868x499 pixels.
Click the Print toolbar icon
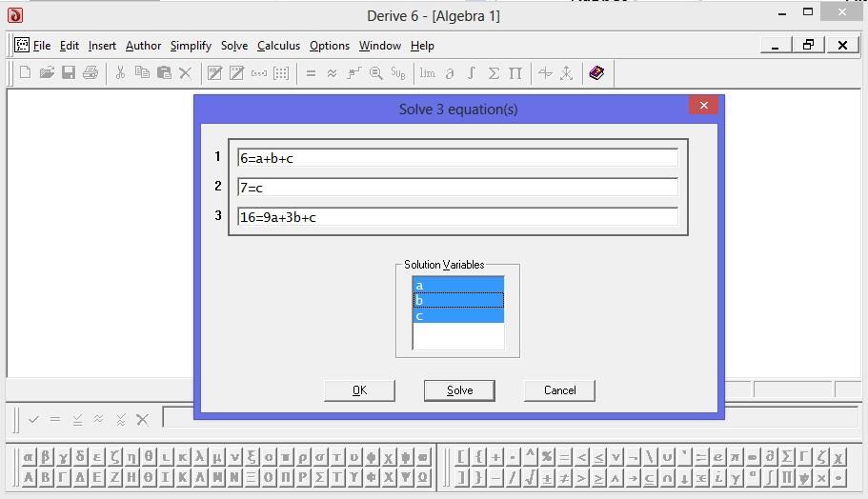tap(91, 72)
